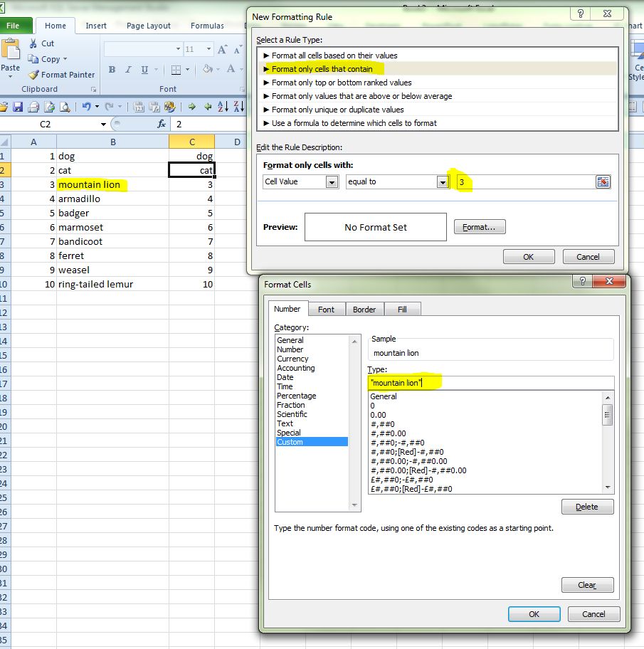The height and width of the screenshot is (649, 644).
Task: Click the Cut scissors icon
Action: pos(33,43)
